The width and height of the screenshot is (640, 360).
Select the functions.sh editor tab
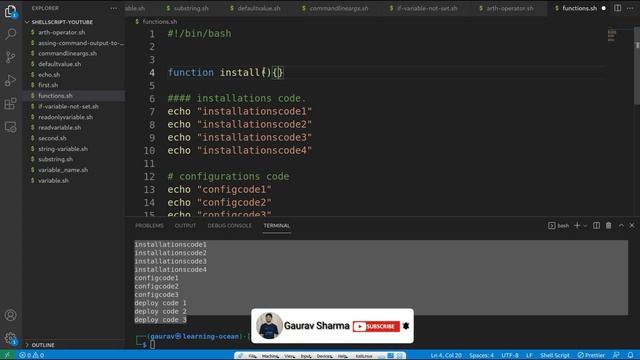579,8
